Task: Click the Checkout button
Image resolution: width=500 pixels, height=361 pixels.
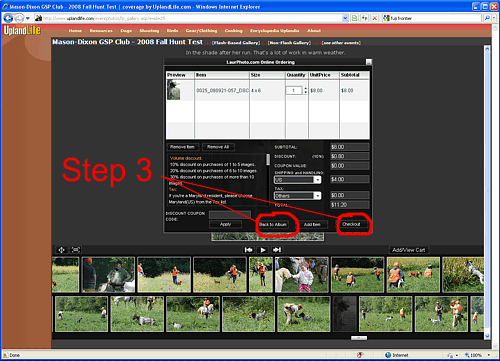Action: click(351, 224)
